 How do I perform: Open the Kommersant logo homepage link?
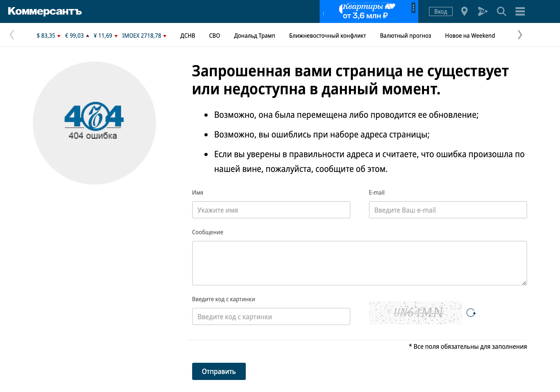(x=45, y=11)
